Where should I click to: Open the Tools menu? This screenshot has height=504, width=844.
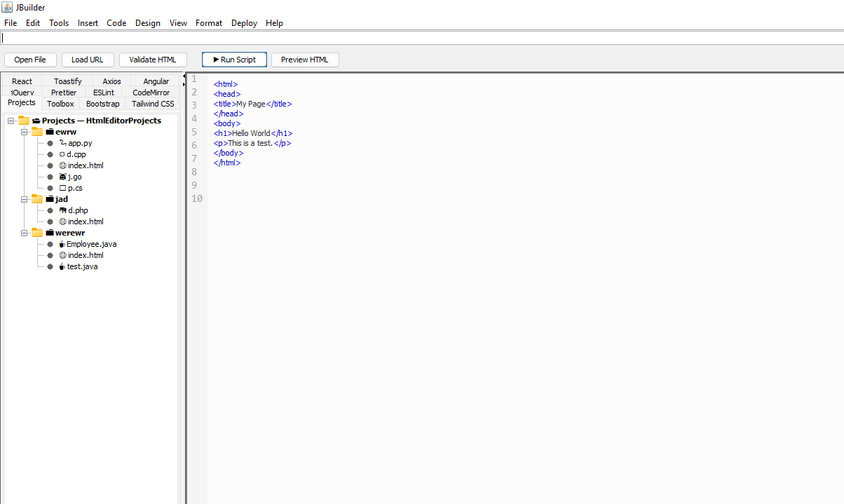pos(59,23)
